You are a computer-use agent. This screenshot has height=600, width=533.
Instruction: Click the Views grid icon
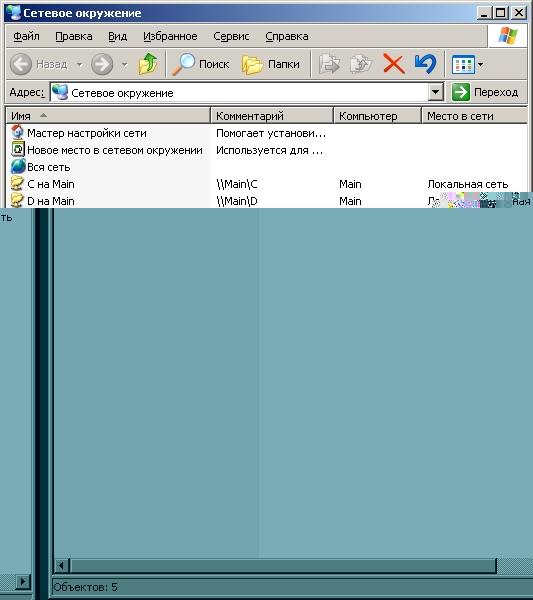click(463, 64)
